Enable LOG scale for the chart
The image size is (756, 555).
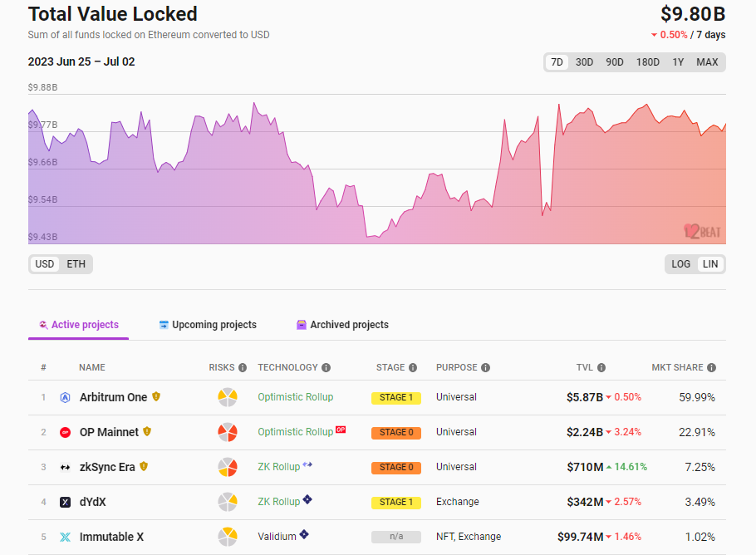tap(680, 263)
